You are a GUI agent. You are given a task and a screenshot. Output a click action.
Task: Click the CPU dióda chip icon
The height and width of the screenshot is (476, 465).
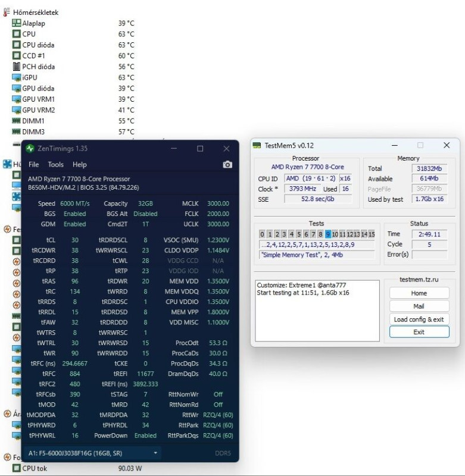click(17, 45)
